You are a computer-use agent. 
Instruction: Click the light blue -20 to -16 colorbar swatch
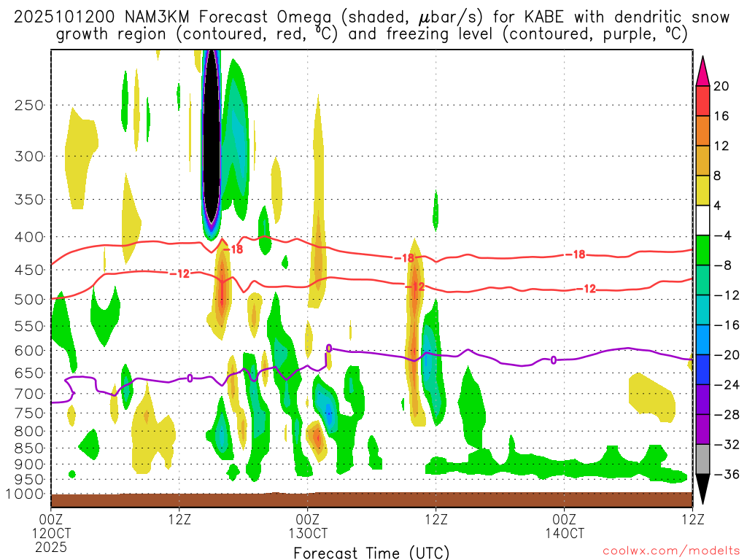point(703,340)
